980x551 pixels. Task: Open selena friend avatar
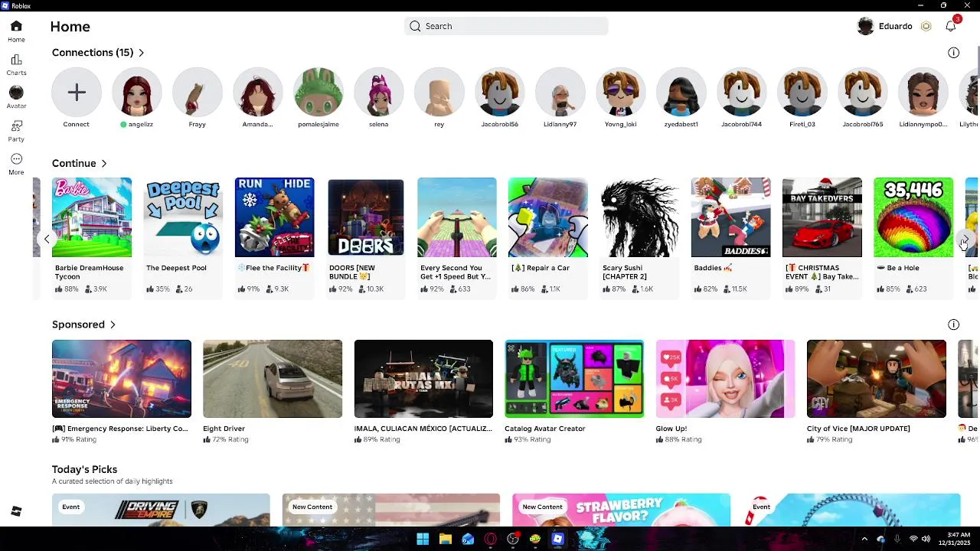click(379, 93)
